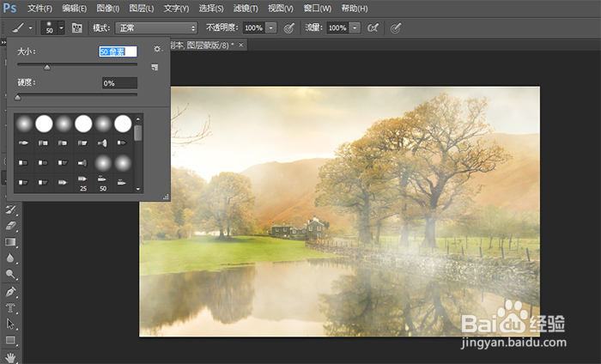
Task: Close the 图层蒙版/8 document tab
Action: pos(241,45)
